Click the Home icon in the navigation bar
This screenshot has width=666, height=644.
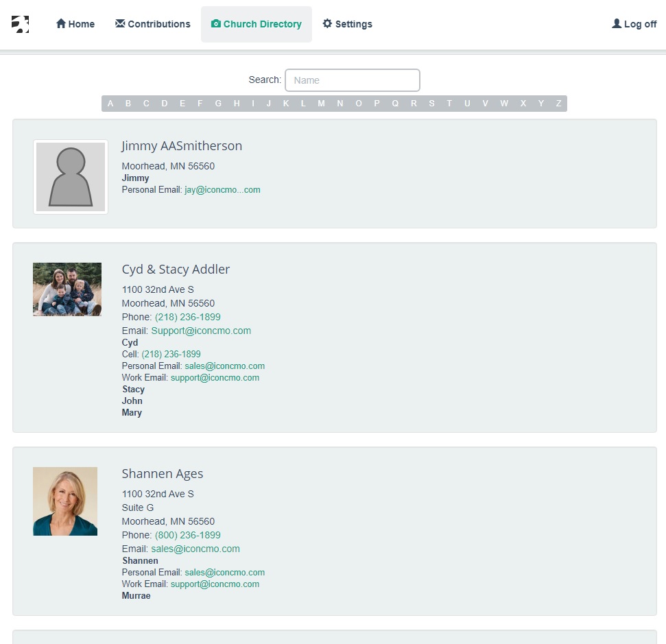(x=60, y=24)
